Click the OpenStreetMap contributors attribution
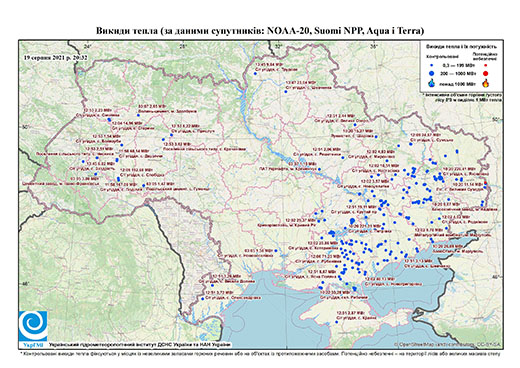Image resolution: width=520 pixels, height=368 pixels. [x=448, y=344]
